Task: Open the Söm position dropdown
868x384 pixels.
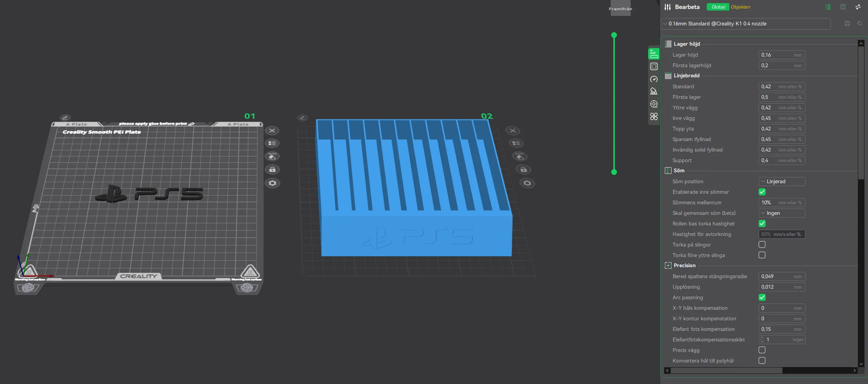Action: (781, 181)
